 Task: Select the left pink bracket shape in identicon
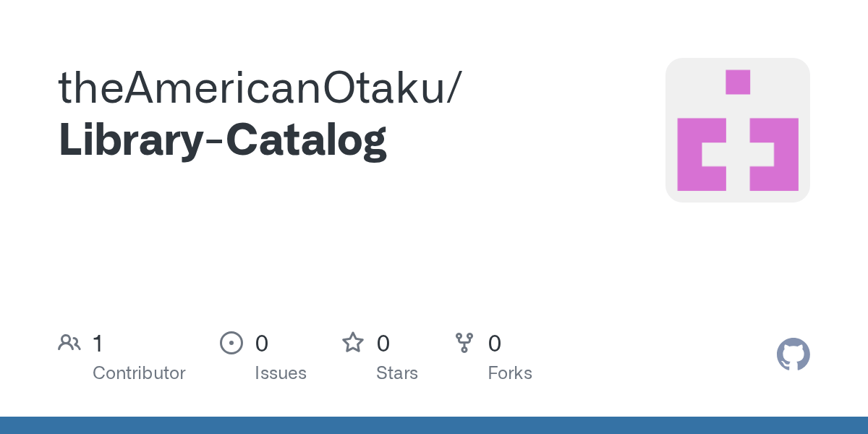702,154
